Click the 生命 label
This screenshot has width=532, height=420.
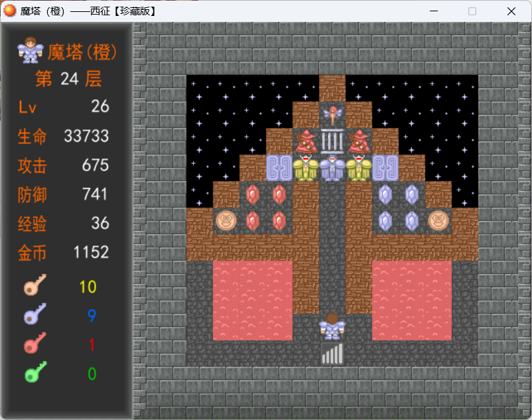coord(32,137)
